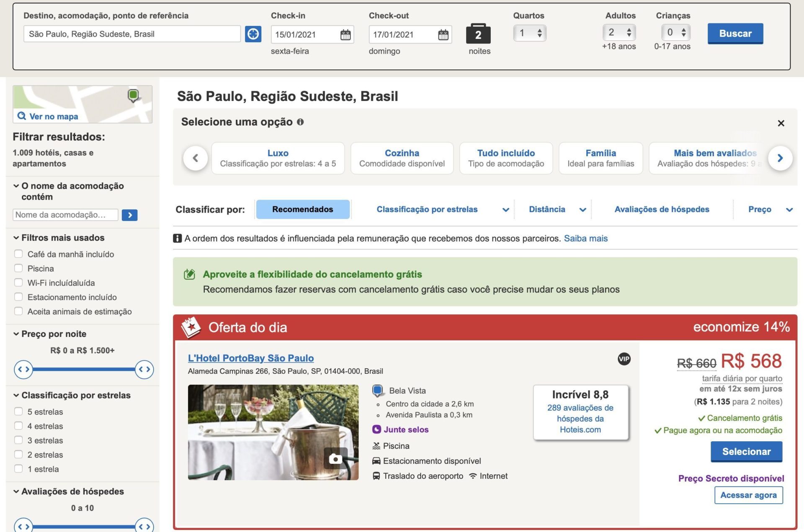Click the info icon before results order notice
Viewport: 804px width, 532px height.
pyautogui.click(x=178, y=238)
